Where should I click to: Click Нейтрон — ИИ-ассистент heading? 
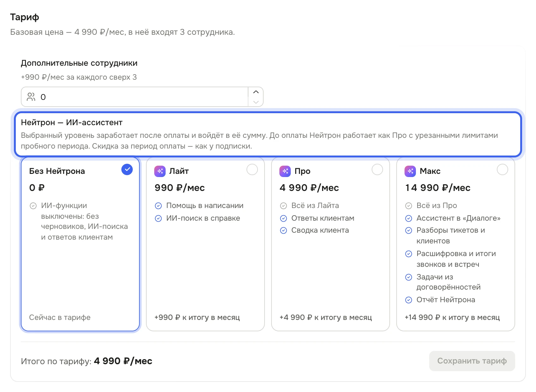pos(72,123)
